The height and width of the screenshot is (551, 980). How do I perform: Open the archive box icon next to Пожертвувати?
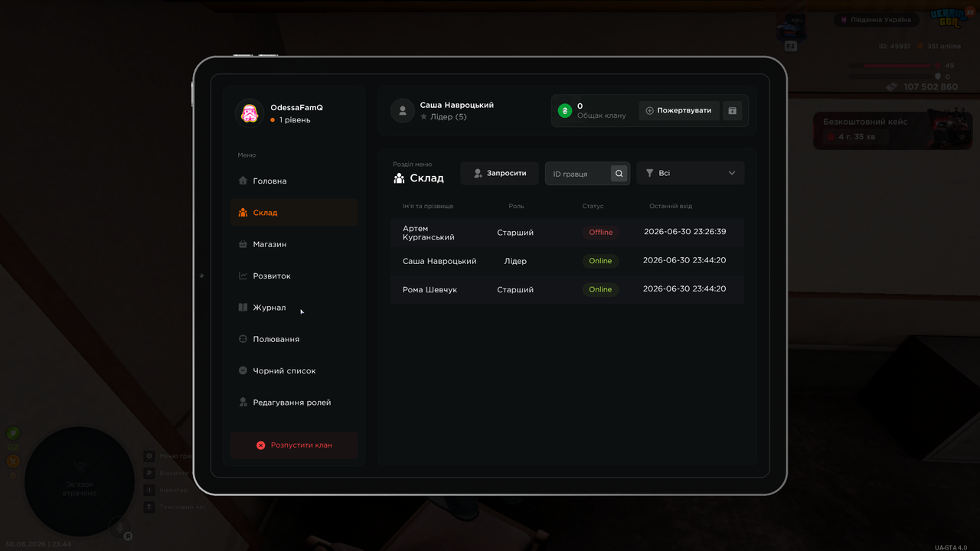pyautogui.click(x=732, y=111)
